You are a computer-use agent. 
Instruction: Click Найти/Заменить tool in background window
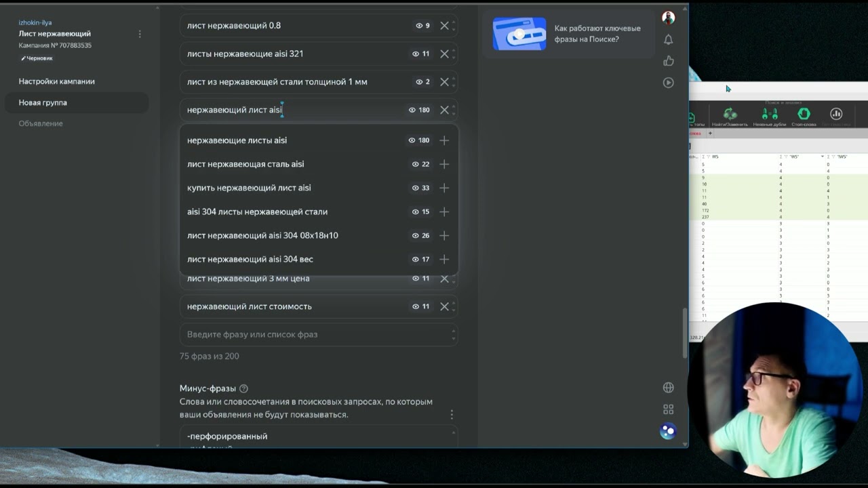coord(730,117)
